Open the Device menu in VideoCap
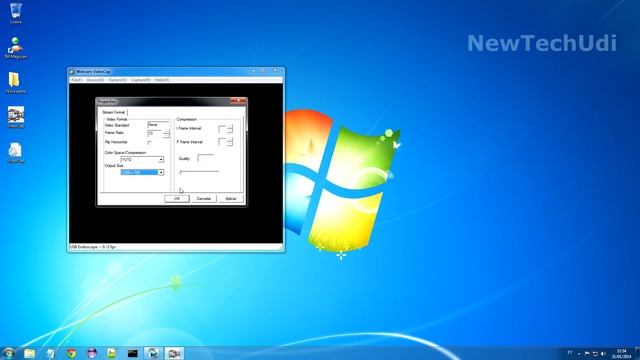The height and width of the screenshot is (360, 640). point(95,80)
